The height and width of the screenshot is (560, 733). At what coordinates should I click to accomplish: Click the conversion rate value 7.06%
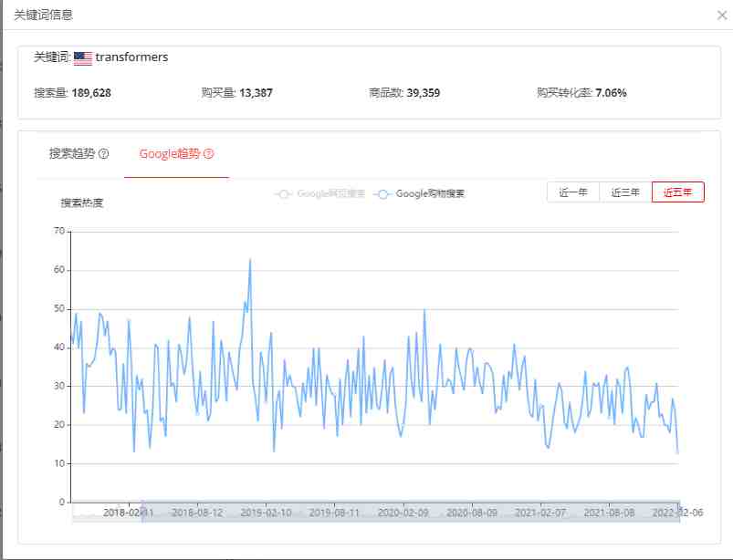point(611,93)
